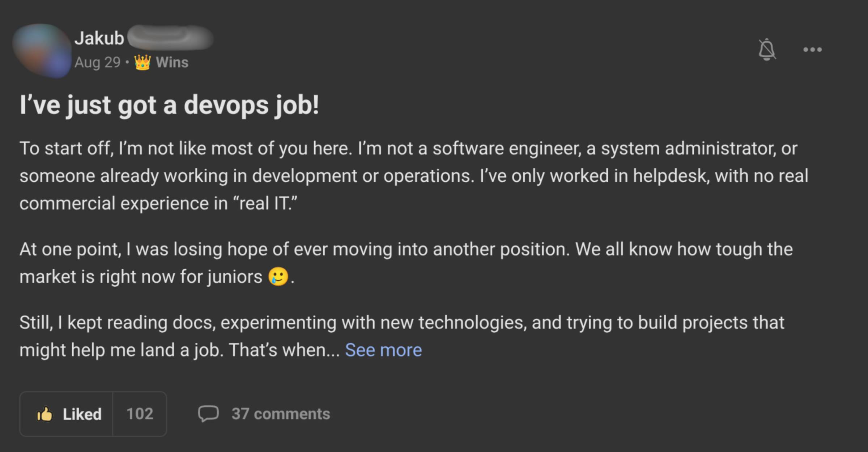Screen dimensions: 868x452
Task: Click the blurred surname next to Jakub
Action: [170, 38]
